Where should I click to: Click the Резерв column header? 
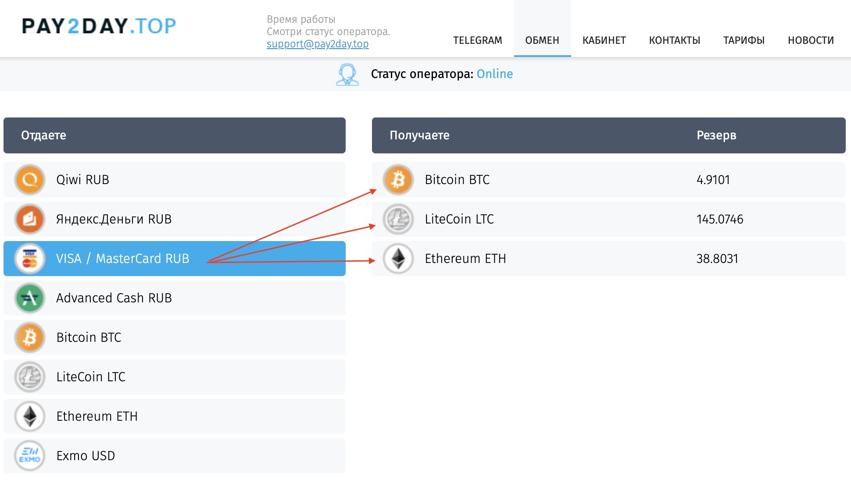pyautogui.click(x=716, y=135)
